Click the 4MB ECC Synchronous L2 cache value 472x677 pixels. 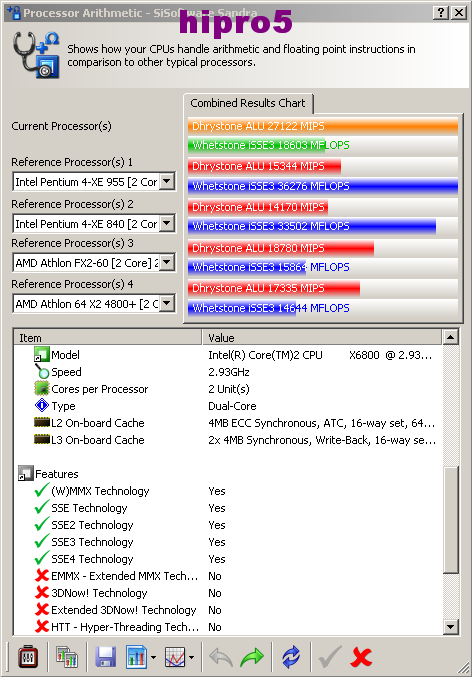point(322,423)
